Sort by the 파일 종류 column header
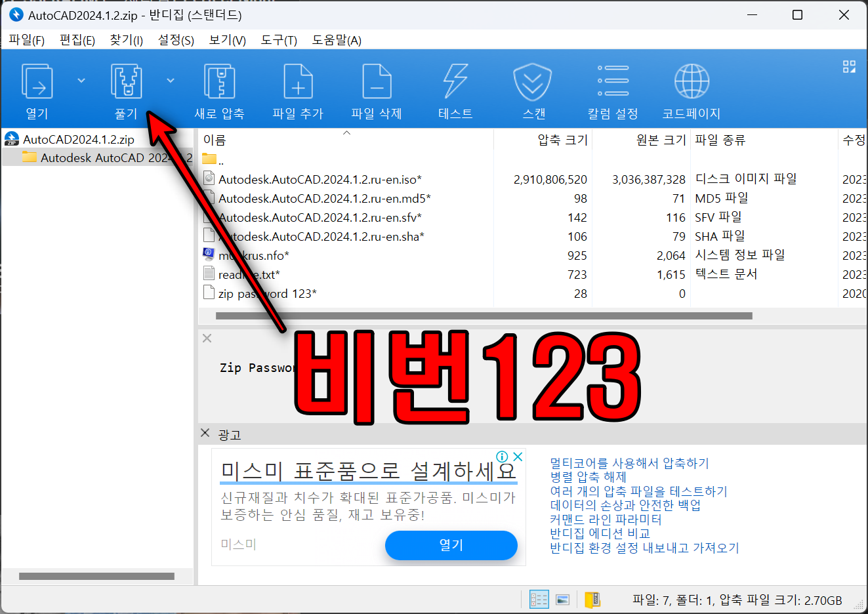 [720, 140]
